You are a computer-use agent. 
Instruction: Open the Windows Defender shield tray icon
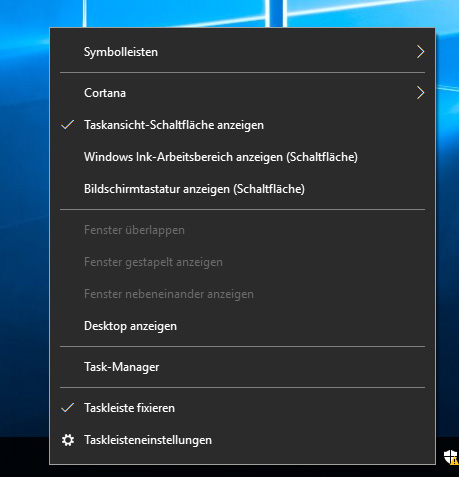pyautogui.click(x=451, y=457)
